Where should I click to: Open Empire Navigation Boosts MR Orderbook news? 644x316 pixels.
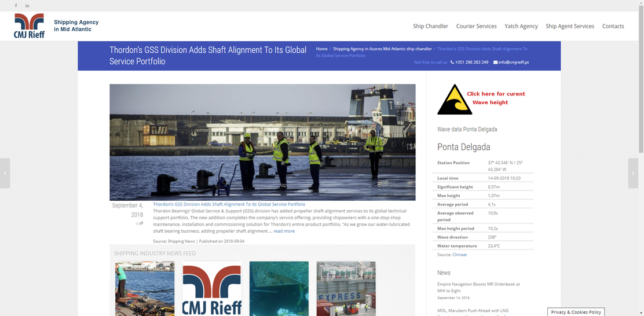(x=479, y=287)
